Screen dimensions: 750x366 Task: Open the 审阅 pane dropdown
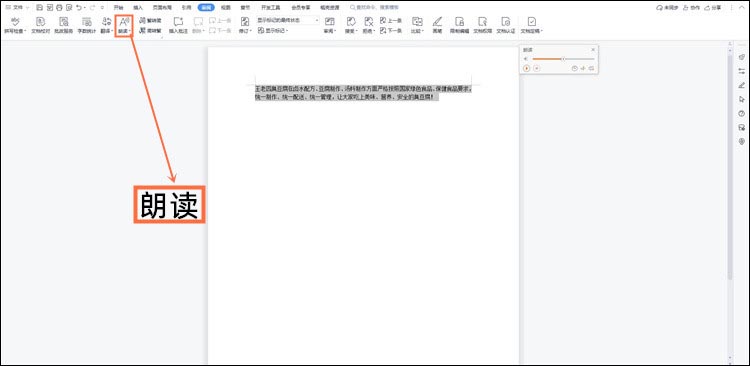(x=330, y=25)
